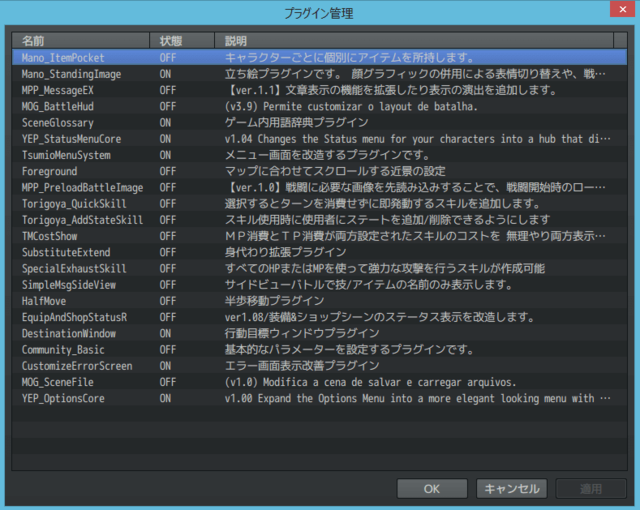Click description 'ゲーム内用語辞典プラグイン'
The width and height of the screenshot is (640, 510).
click(x=297, y=122)
